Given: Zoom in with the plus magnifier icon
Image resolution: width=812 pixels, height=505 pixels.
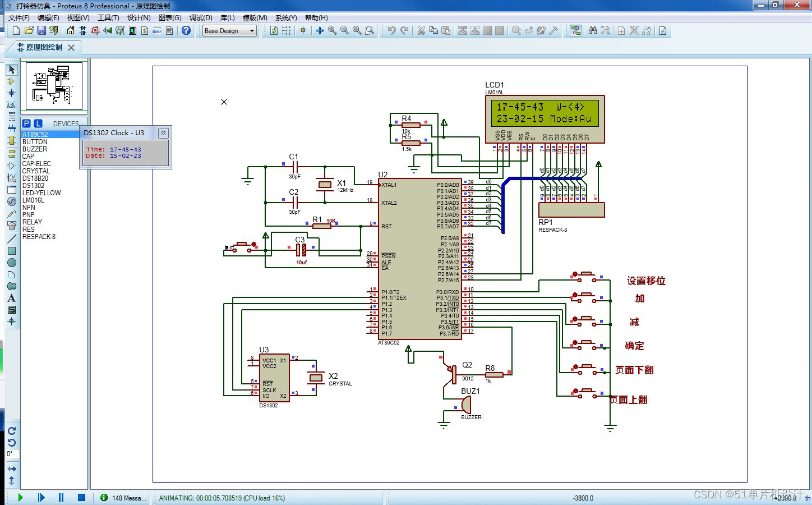Looking at the screenshot, I should [332, 30].
